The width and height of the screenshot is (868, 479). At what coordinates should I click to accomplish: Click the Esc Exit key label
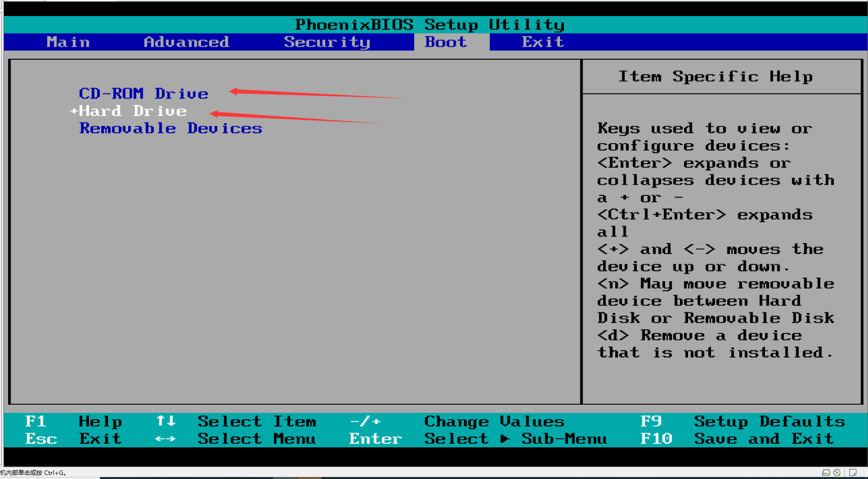pyautogui.click(x=73, y=439)
